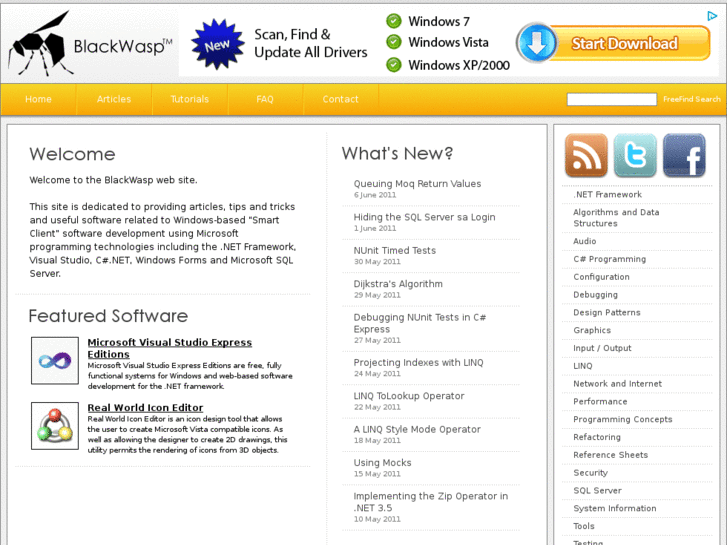Viewport: 727px width, 545px height.
Task: Click the Scan, Find & Update All Drivers ad text
Action: [311, 43]
